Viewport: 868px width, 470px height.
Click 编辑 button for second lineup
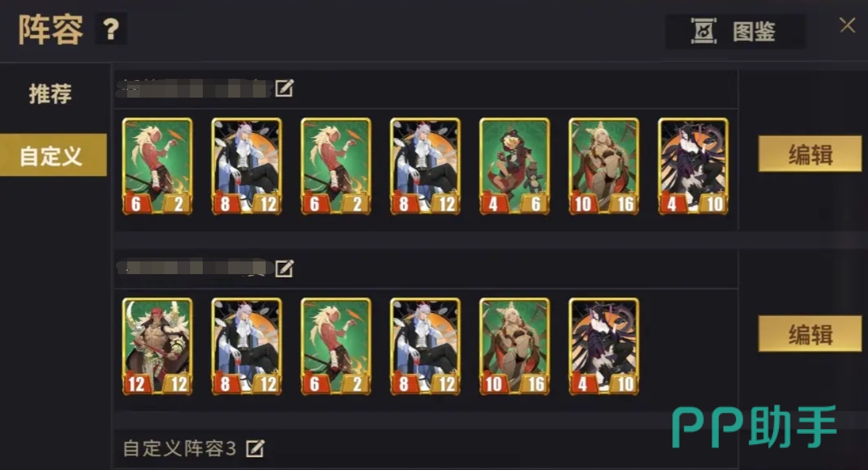point(810,334)
